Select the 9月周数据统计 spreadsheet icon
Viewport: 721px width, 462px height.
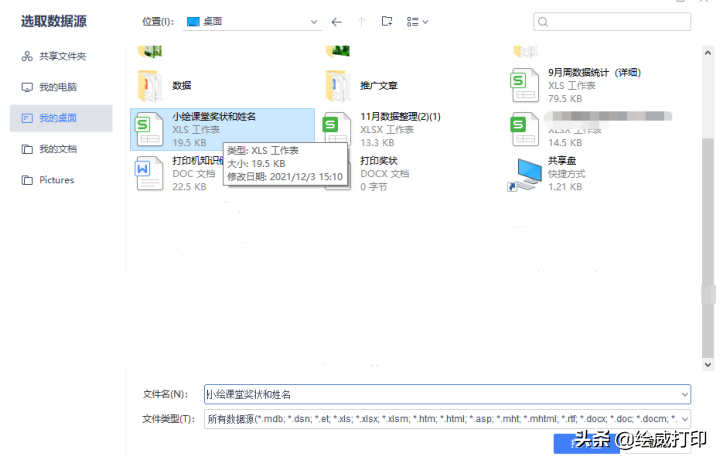tap(525, 85)
